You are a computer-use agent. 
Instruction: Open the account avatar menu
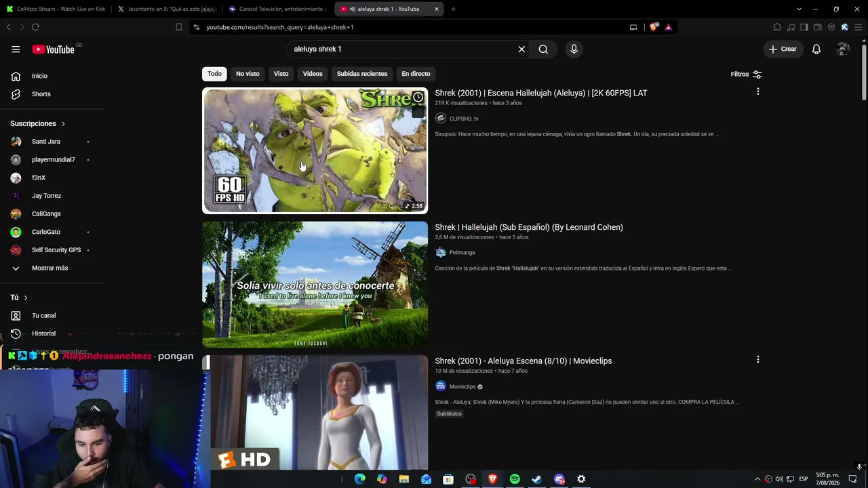[x=843, y=49]
